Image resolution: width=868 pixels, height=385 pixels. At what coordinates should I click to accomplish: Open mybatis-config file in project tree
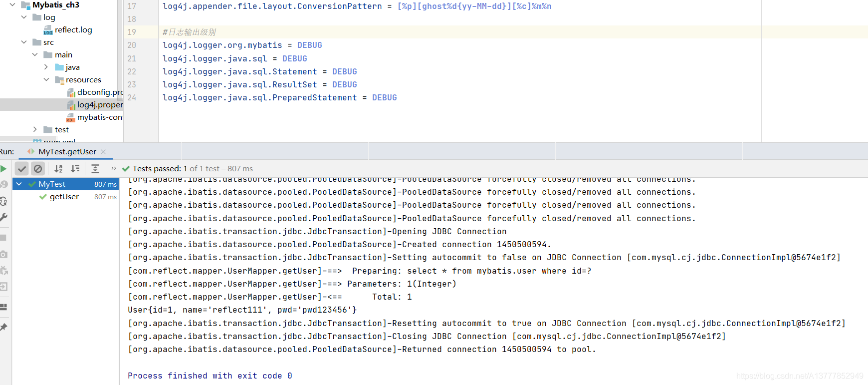(x=100, y=117)
